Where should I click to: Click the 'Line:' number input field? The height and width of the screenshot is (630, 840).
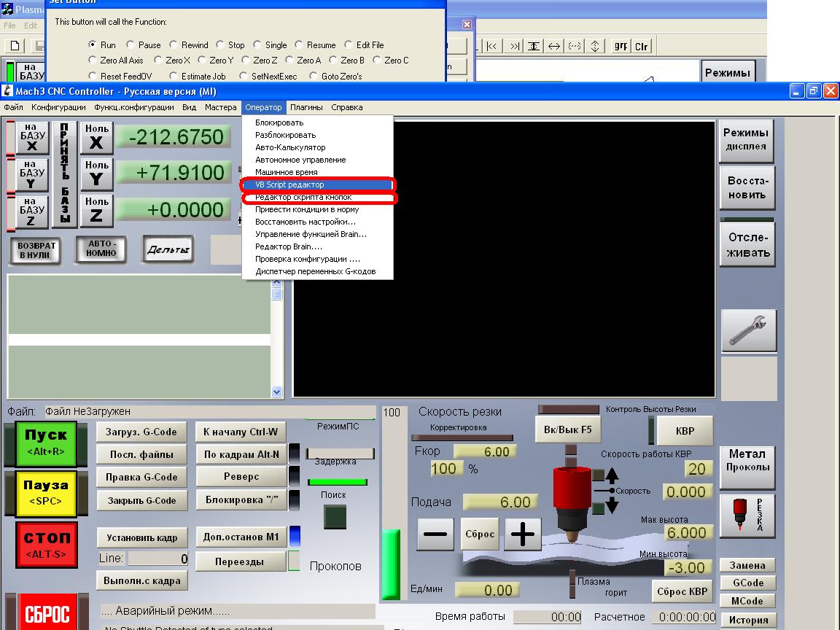point(158,559)
